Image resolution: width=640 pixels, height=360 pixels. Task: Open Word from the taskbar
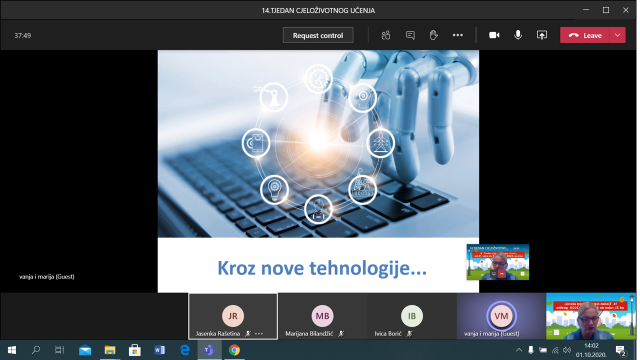point(160,350)
